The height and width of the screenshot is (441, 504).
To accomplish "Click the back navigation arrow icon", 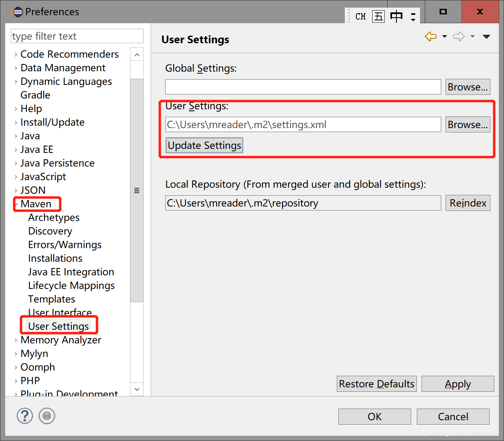I will pos(430,36).
